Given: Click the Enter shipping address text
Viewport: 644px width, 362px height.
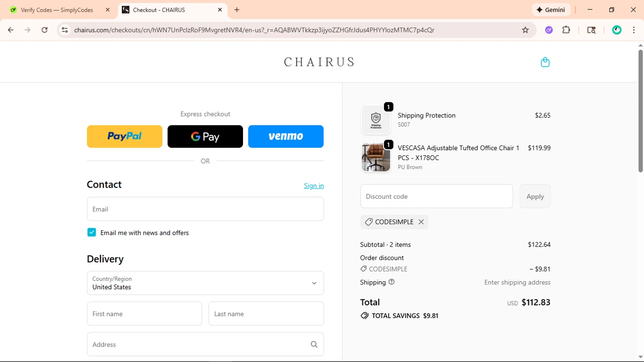Looking at the screenshot, I should (x=517, y=282).
